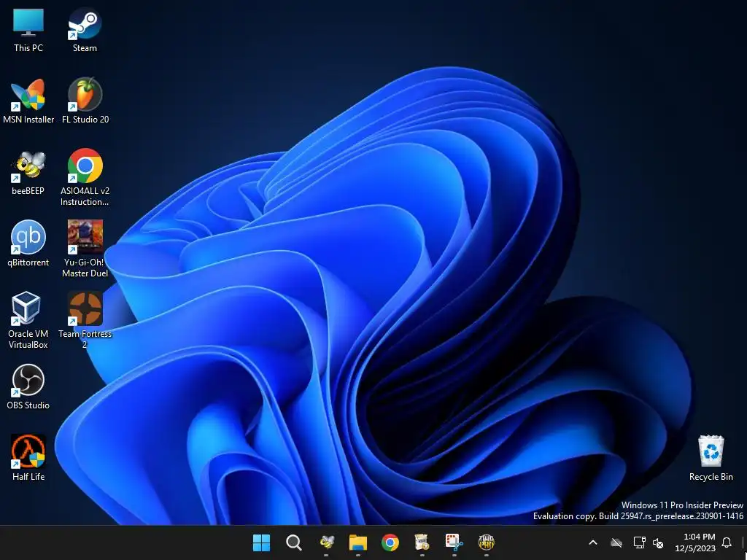The image size is (747, 560).
Task: Open the Snipping Tool taskbar icon
Action: click(454, 542)
